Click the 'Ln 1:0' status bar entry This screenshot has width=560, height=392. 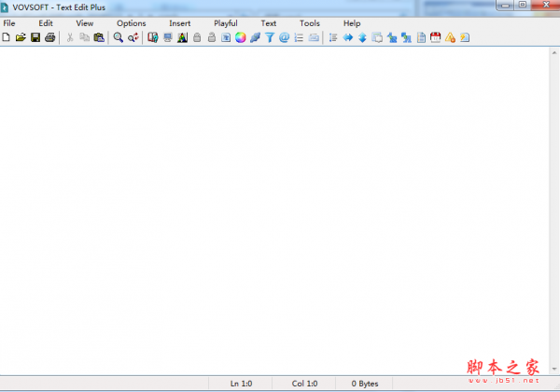[x=241, y=384]
